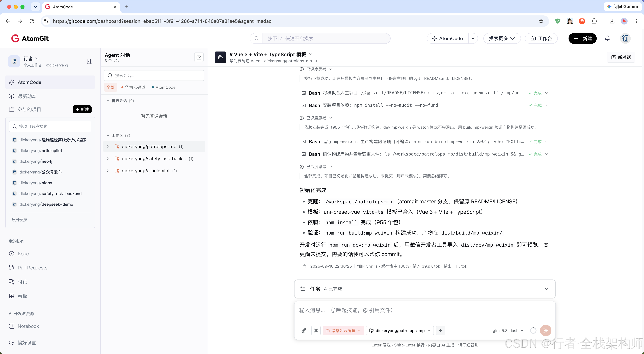Image resolution: width=644 pixels, height=354 pixels.
Task: Filter conversations by AtomCode tag
Action: (164, 87)
